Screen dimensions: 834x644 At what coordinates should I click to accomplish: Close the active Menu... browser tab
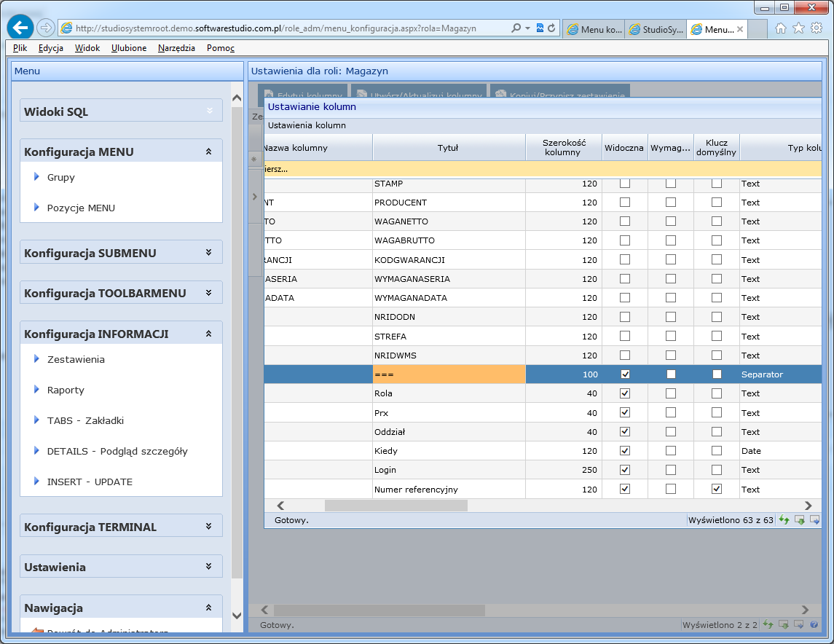point(740,29)
